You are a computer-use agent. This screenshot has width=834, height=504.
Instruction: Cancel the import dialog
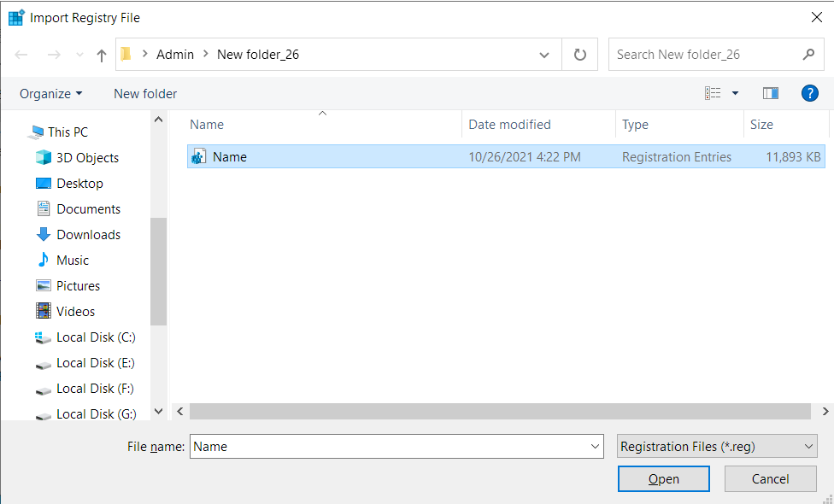[x=770, y=478]
